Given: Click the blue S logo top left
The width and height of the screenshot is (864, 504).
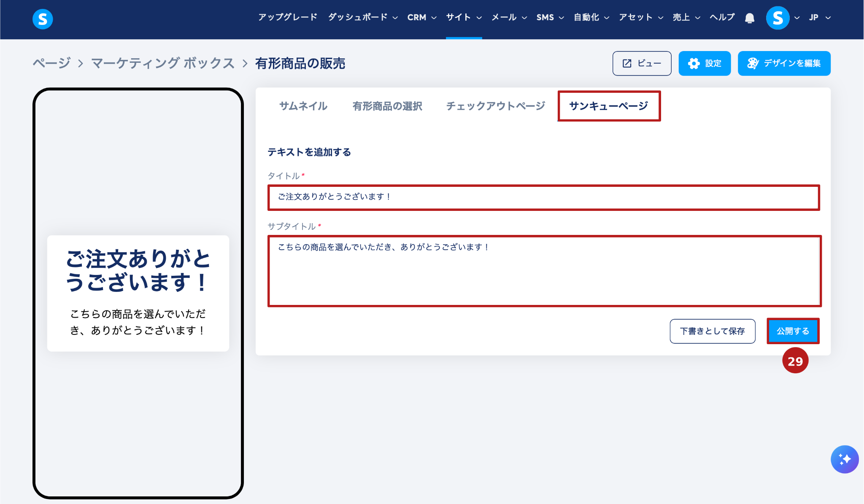Looking at the screenshot, I should coord(43,19).
